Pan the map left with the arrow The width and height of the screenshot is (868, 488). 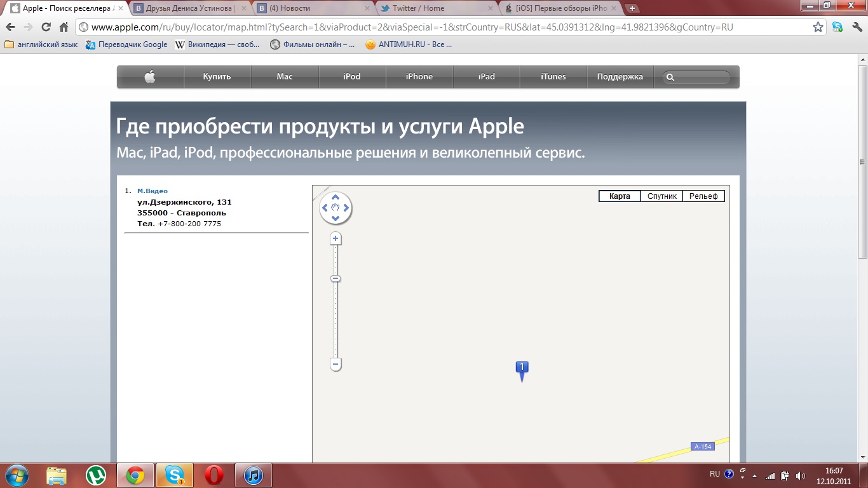pos(325,208)
